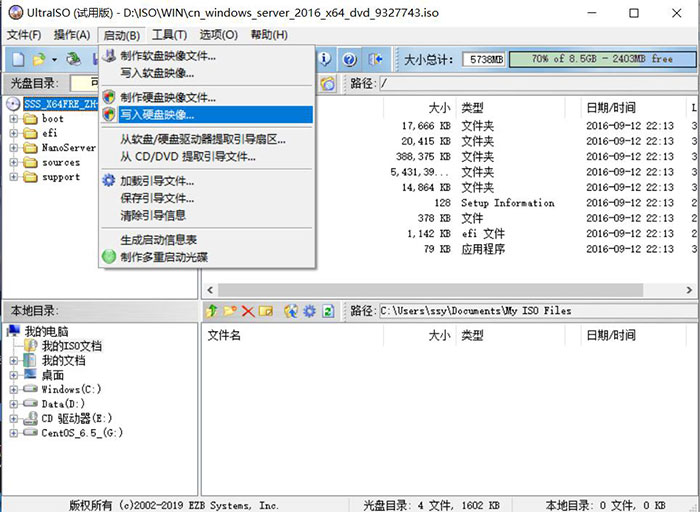Open the 选项(O) menu
Image resolution: width=700 pixels, height=512 pixels.
[218, 35]
